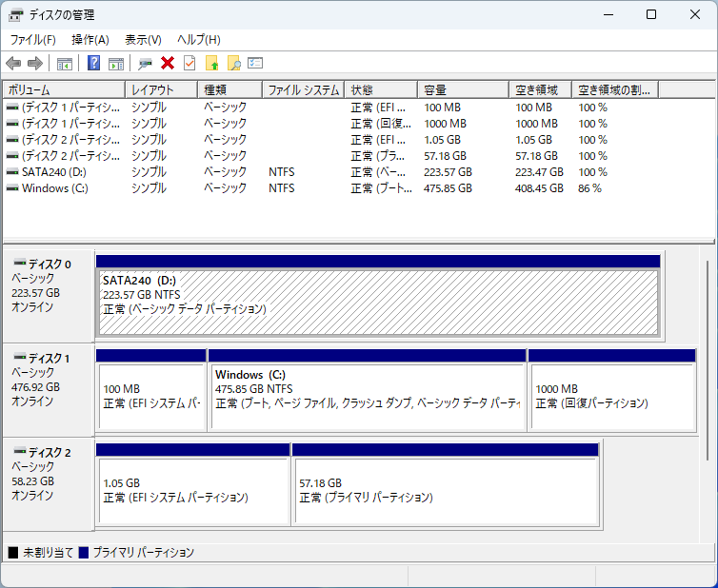Sort by the 状態 column header
This screenshot has height=588, width=718.
[382, 89]
